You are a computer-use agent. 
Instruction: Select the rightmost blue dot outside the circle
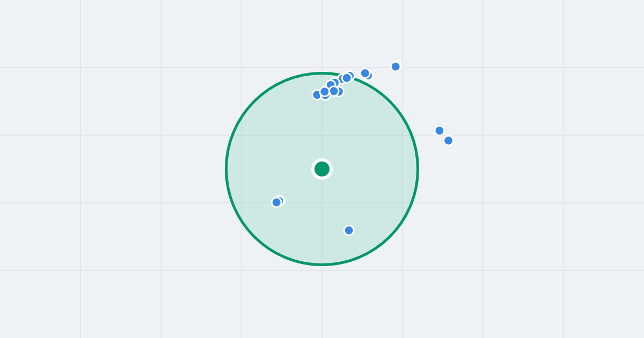[448, 141]
